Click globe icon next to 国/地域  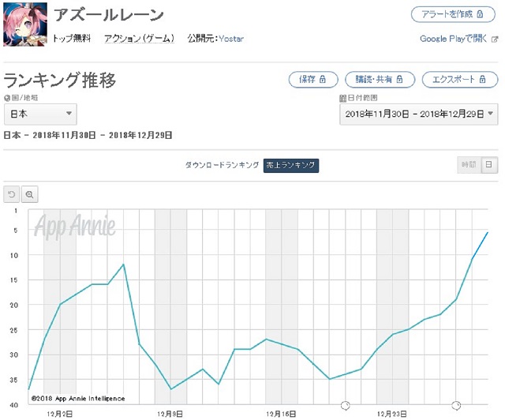coord(7,98)
